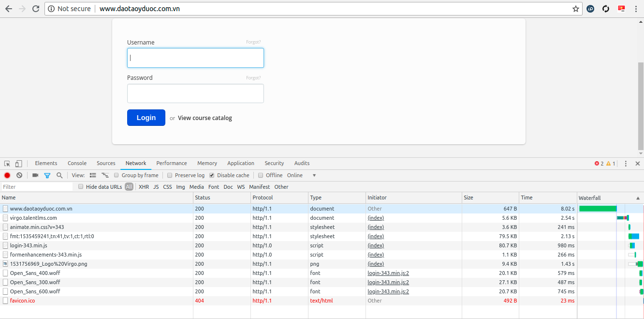Tick the Offline checkbox
The width and height of the screenshot is (644, 319).
coord(261,175)
